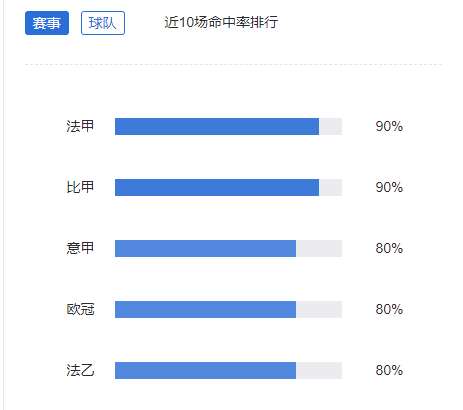
Task: Click the 法乙 league label
Action: (x=80, y=370)
